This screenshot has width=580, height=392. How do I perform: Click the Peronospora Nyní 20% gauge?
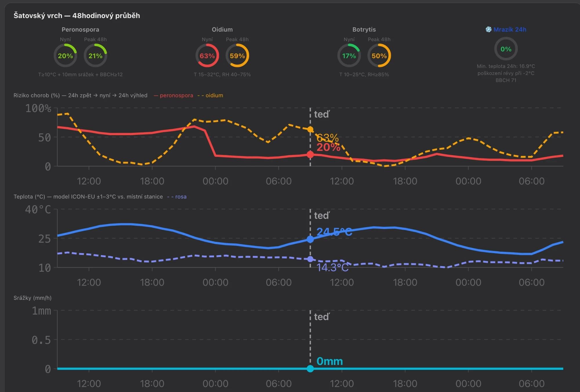[x=65, y=56]
